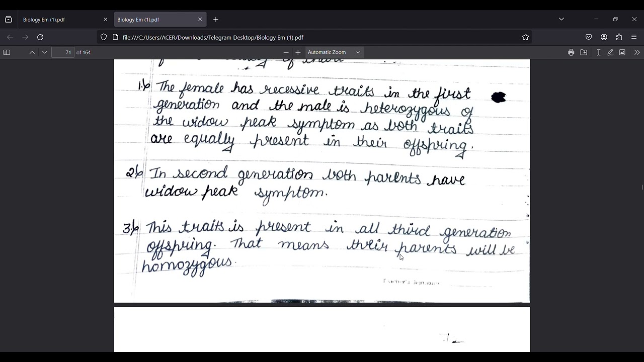The image size is (644, 362).
Task: Save the PDF download icon
Action: coord(584,52)
